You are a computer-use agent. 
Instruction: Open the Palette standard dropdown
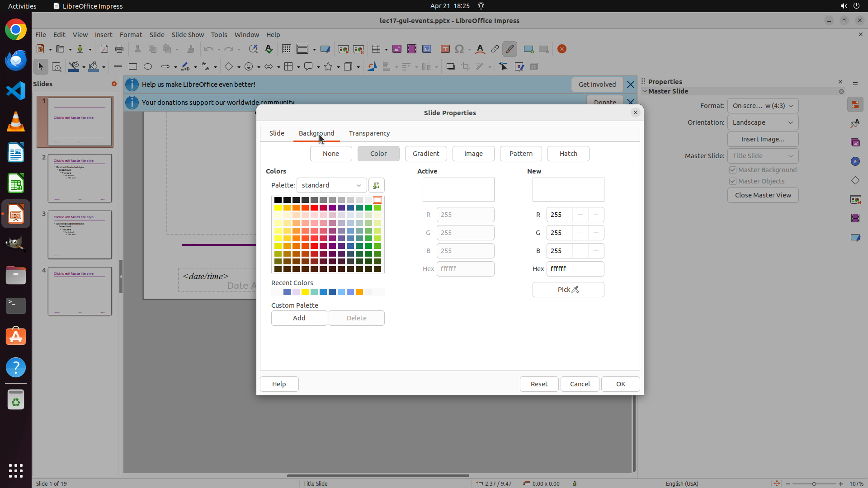331,185
